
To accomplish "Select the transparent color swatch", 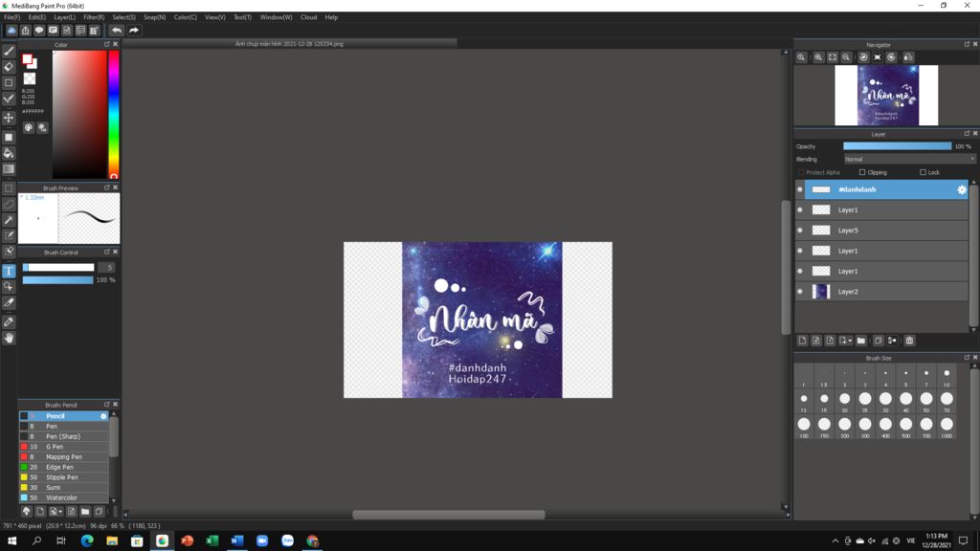I will [x=30, y=78].
